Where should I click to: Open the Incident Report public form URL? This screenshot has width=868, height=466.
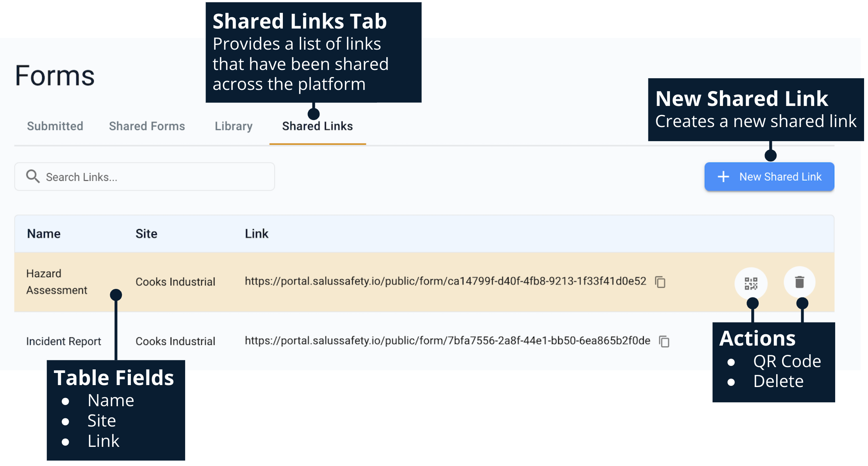coord(447,341)
